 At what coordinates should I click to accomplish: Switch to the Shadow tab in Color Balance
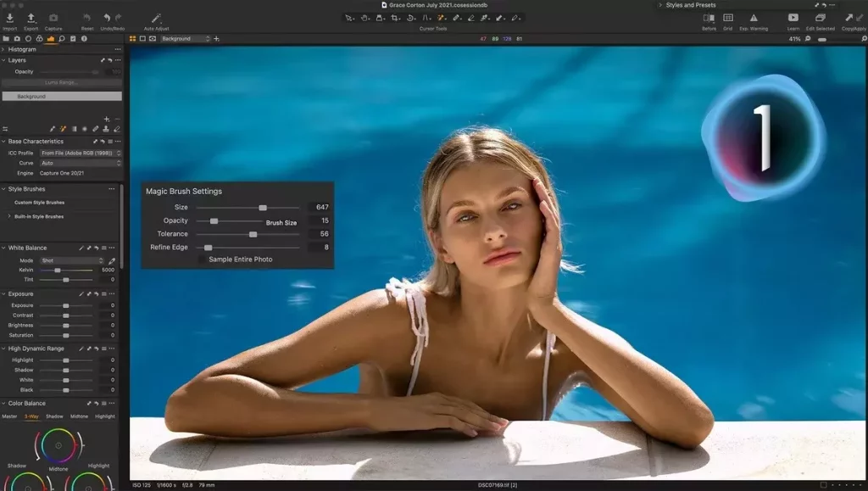[x=54, y=416]
